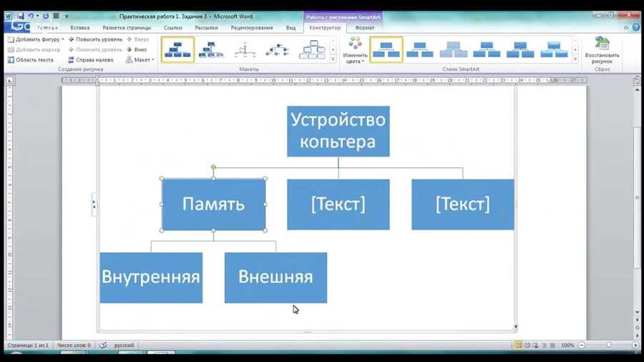Click Добавить фигуру button

point(34,39)
